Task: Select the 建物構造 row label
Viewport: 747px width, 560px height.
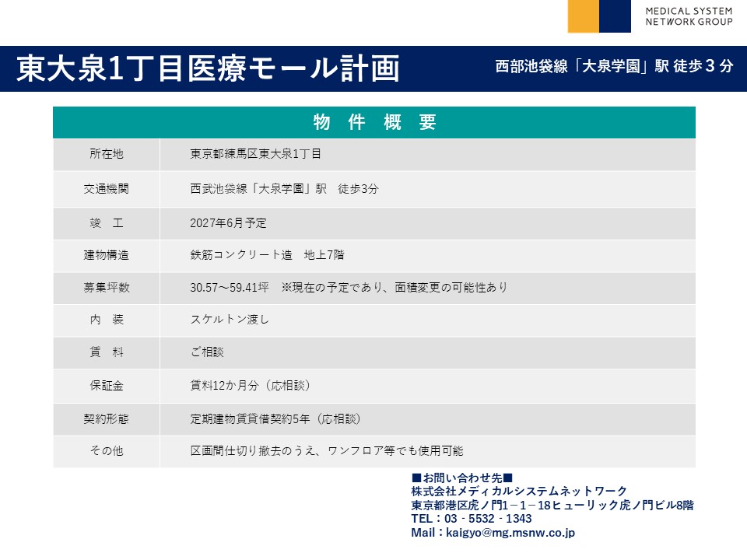Action: pyautogui.click(x=107, y=255)
